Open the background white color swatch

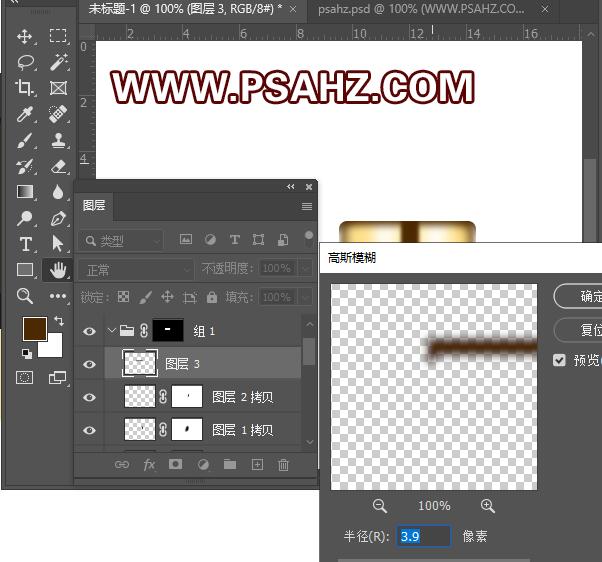click(x=52, y=347)
